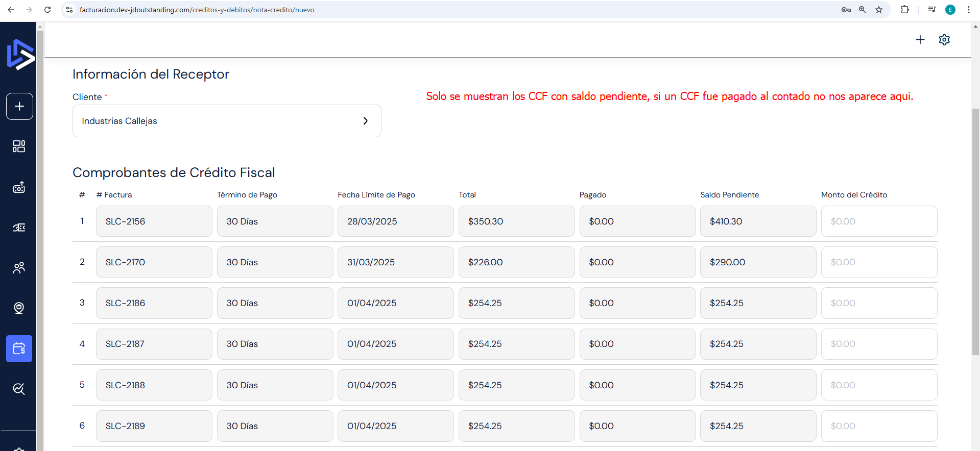Viewport: 980px width, 451px height.
Task: Open the location pin sidebar icon
Action: pyautogui.click(x=19, y=308)
